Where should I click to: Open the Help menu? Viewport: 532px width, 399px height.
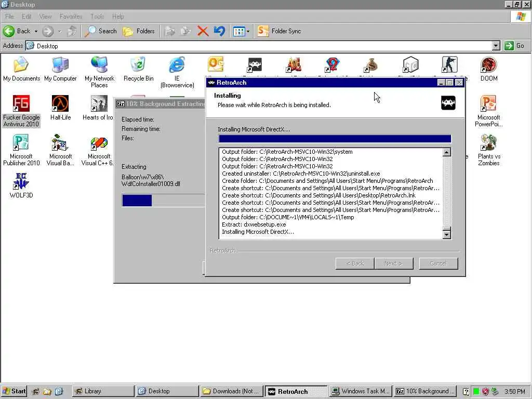click(x=118, y=16)
